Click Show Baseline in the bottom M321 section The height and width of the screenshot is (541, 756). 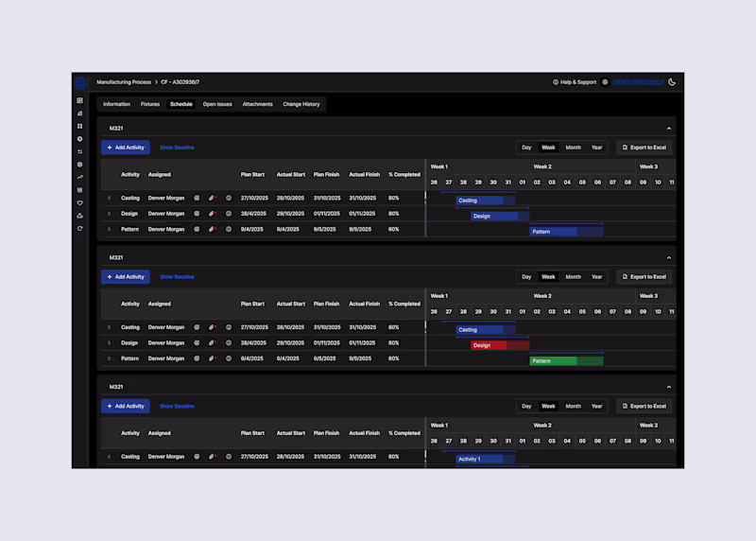click(x=177, y=407)
